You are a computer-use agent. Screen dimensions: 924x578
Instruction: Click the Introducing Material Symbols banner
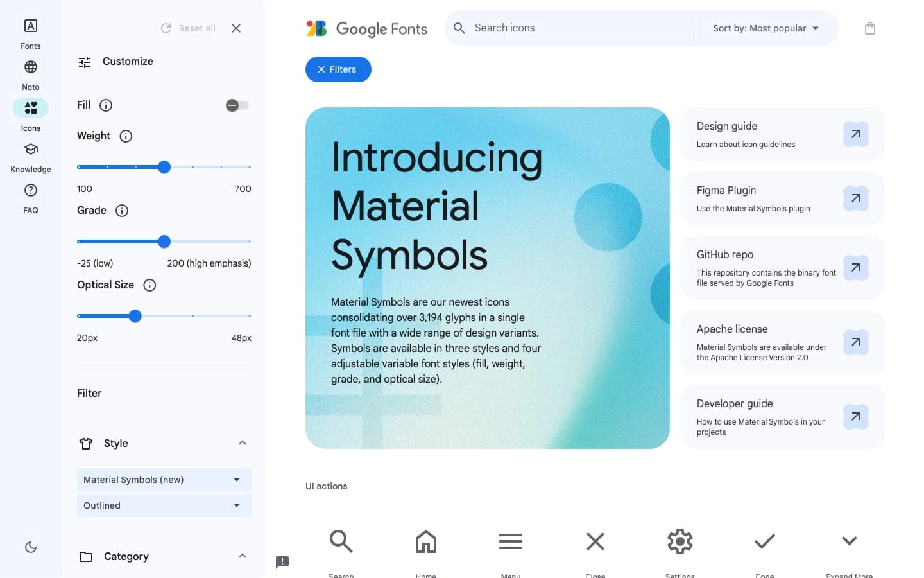(488, 278)
